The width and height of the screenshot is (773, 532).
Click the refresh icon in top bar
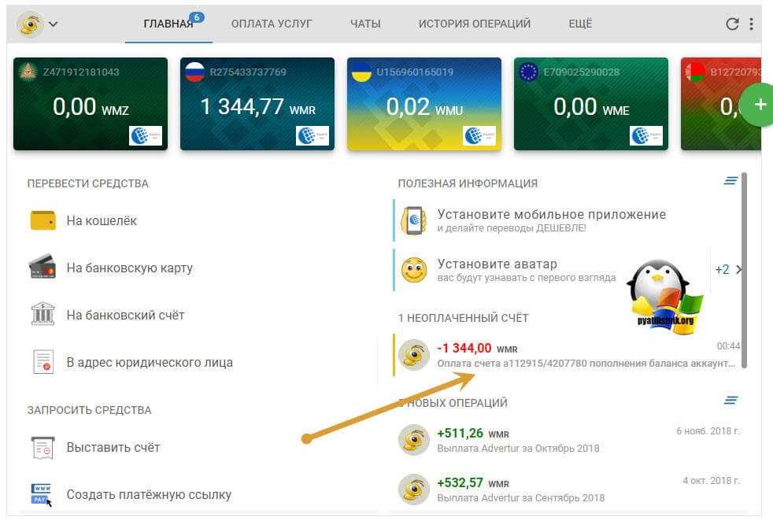coord(732,24)
